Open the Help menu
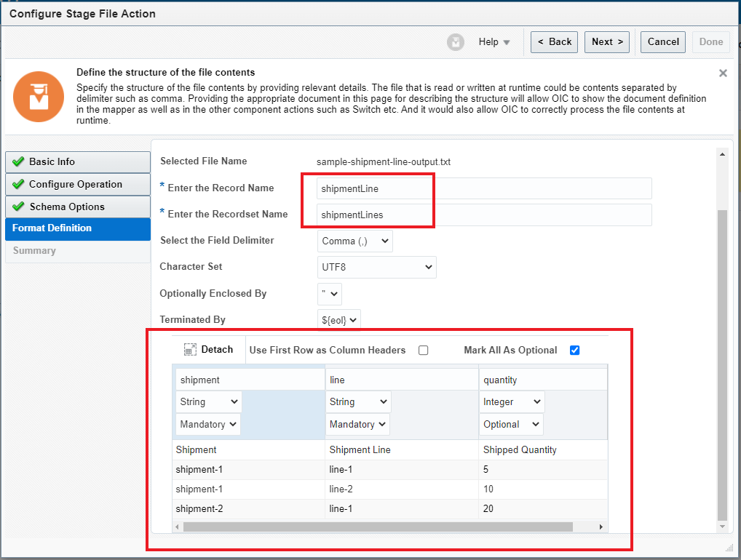 [494, 42]
